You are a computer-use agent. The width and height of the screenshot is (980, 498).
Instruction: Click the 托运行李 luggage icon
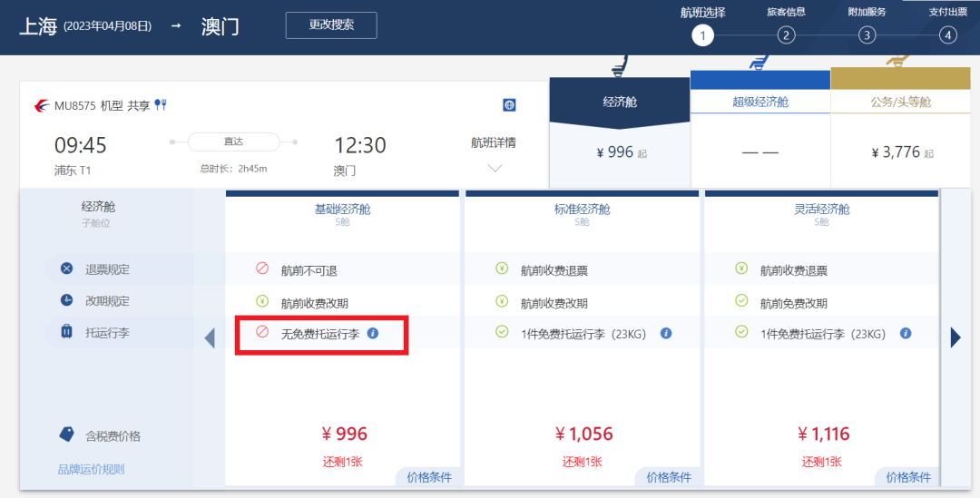(67, 332)
